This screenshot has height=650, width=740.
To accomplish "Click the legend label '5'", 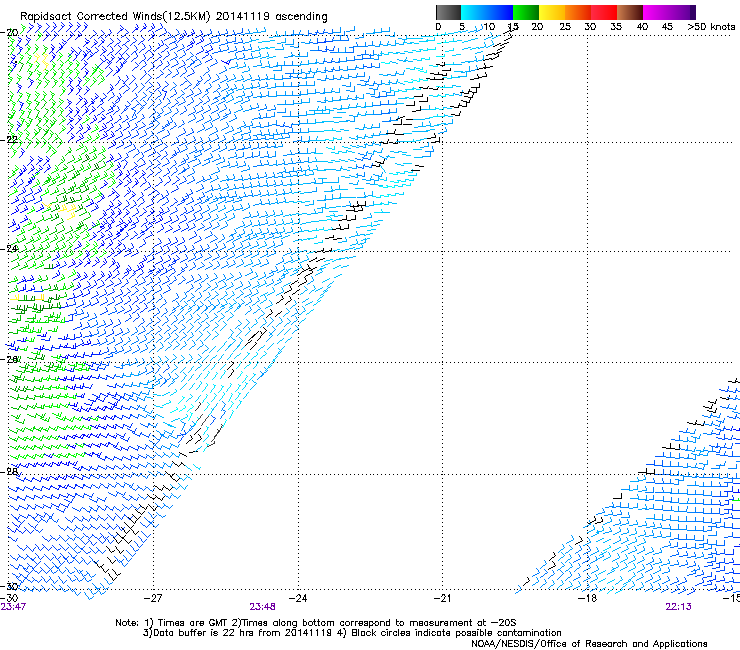I will pyautogui.click(x=462, y=26).
